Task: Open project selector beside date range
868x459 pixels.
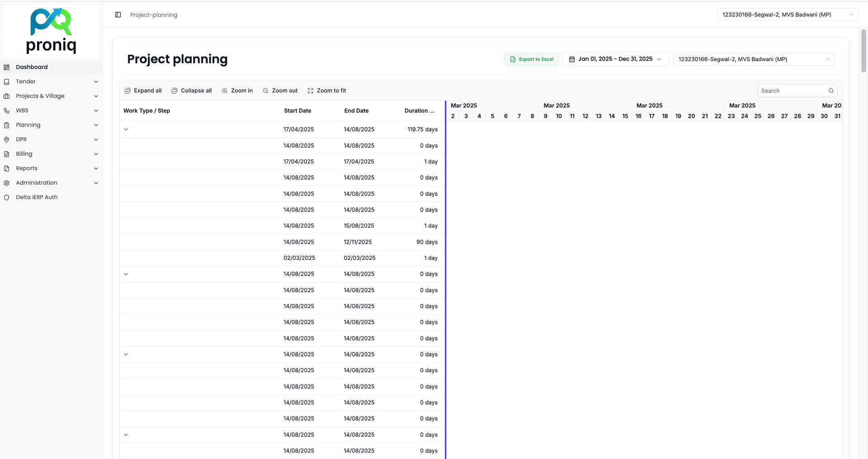Action: (754, 59)
